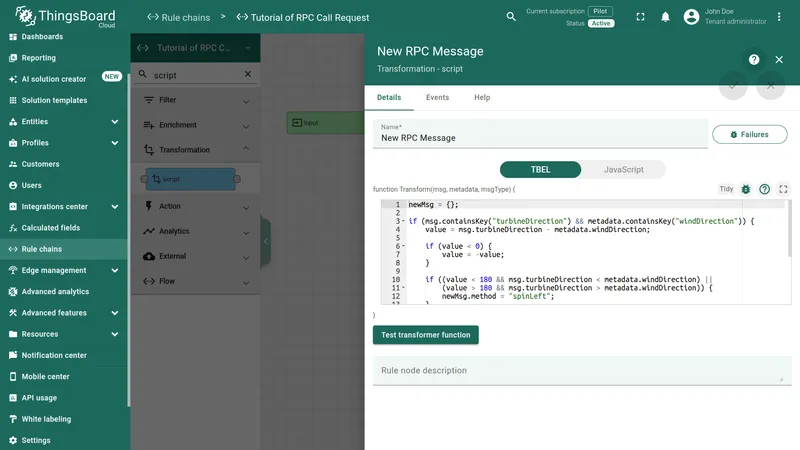Screen dimensions: 800x450
Task: Select the TBEL script language
Action: click(540, 170)
